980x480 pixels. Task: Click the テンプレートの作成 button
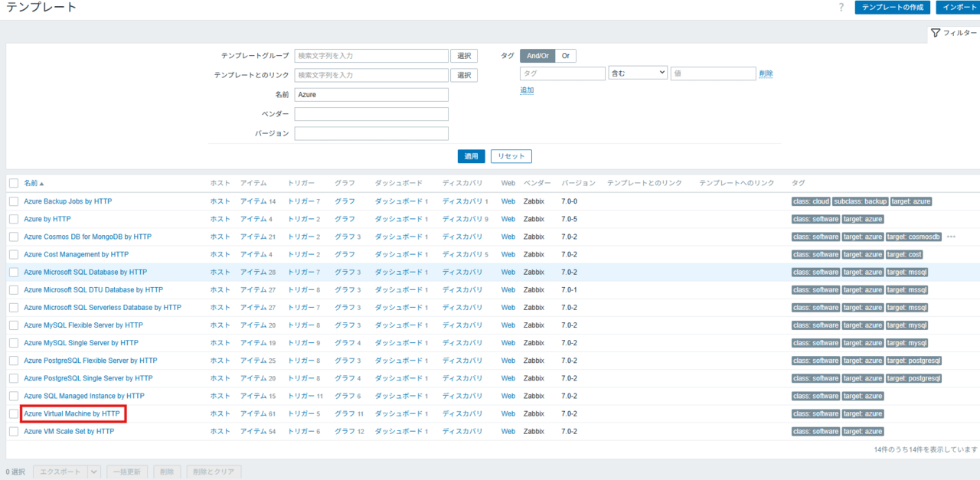coord(893,8)
